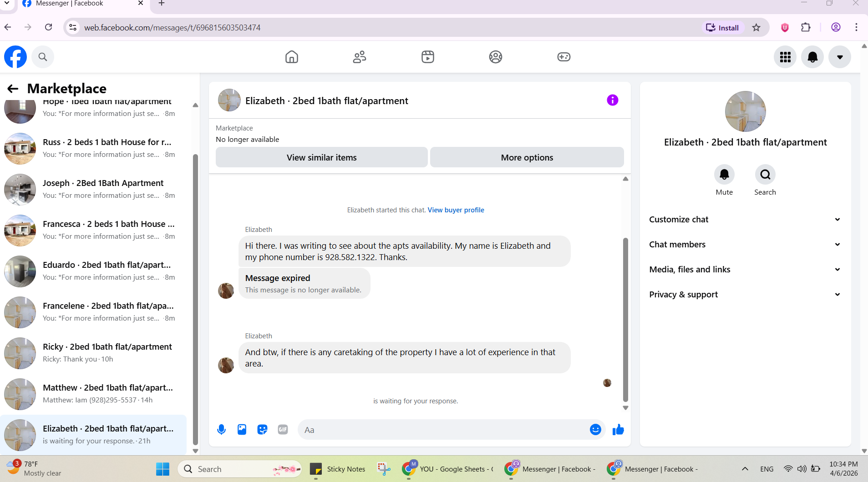Click Elizabeth's avatar beside last message
The image size is (868, 482).
click(226, 365)
